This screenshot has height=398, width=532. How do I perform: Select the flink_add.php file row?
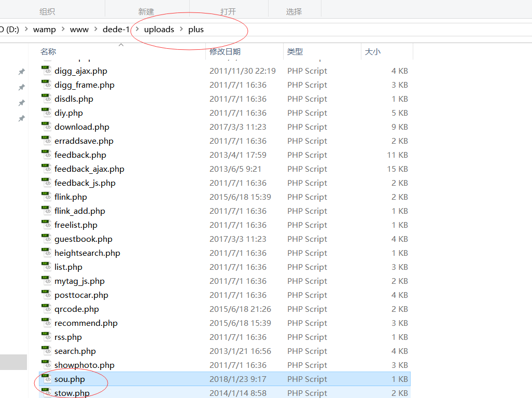pos(79,211)
